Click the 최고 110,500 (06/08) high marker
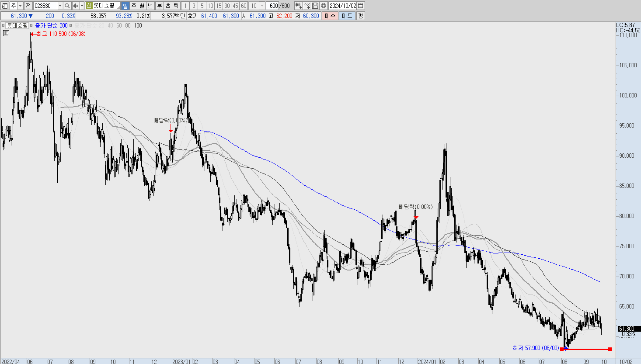Image resolution: width=641 pixels, height=364 pixels. click(x=58, y=34)
